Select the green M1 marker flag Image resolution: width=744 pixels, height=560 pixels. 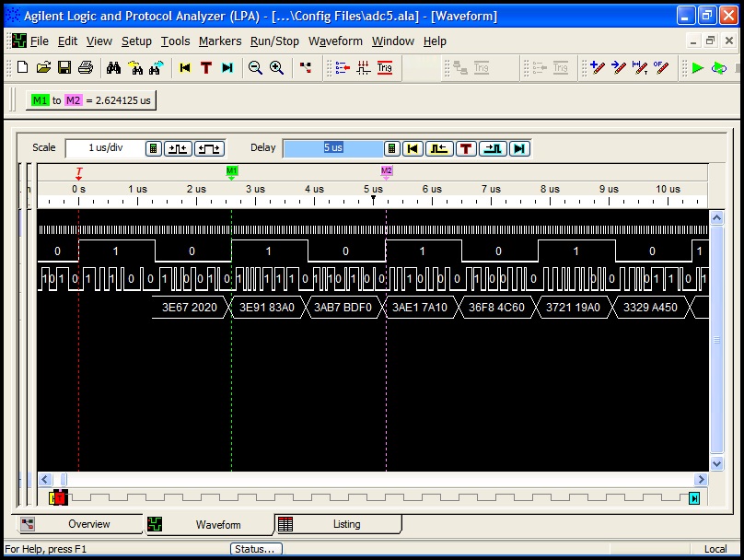(x=231, y=172)
